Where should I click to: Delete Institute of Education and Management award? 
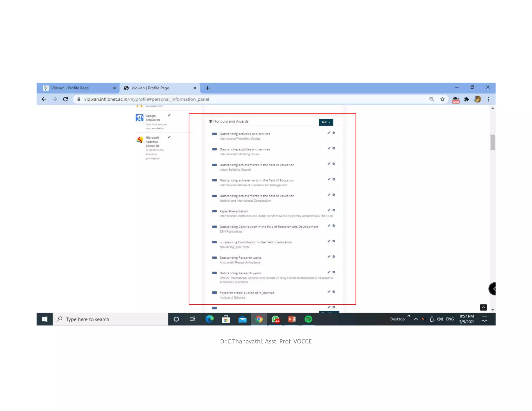pyautogui.click(x=334, y=179)
